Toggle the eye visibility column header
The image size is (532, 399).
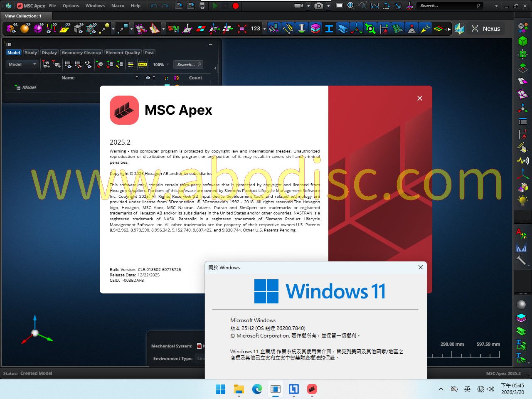148,78
